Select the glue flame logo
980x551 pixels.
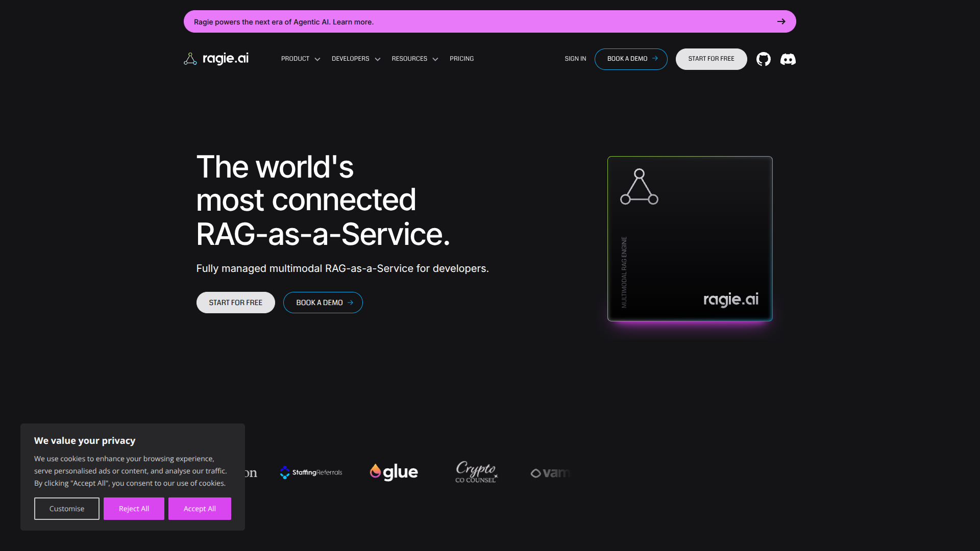point(375,471)
